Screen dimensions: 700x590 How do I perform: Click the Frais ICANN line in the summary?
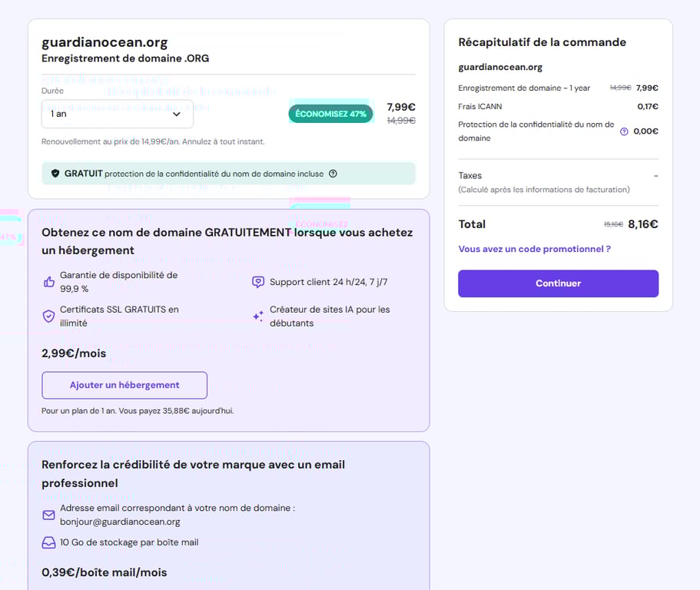tap(481, 106)
